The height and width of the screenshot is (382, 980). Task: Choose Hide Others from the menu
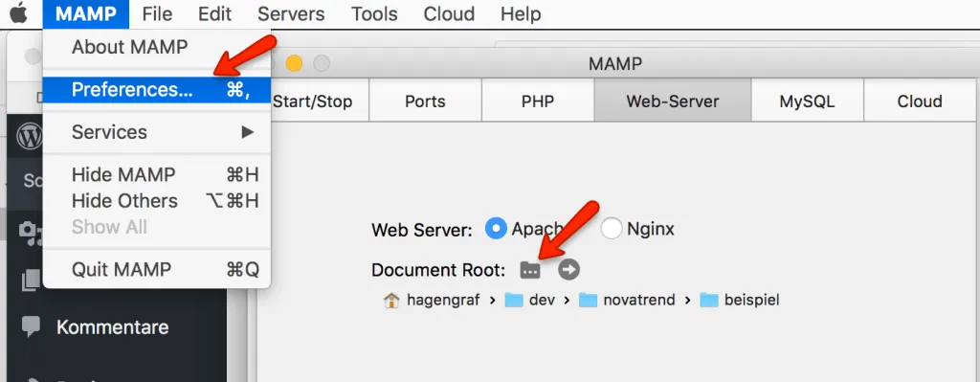coord(157,201)
